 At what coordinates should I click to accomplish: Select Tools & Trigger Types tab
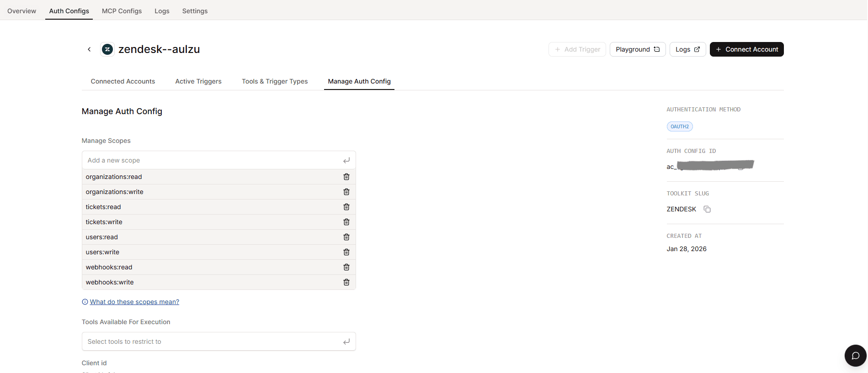point(275,81)
